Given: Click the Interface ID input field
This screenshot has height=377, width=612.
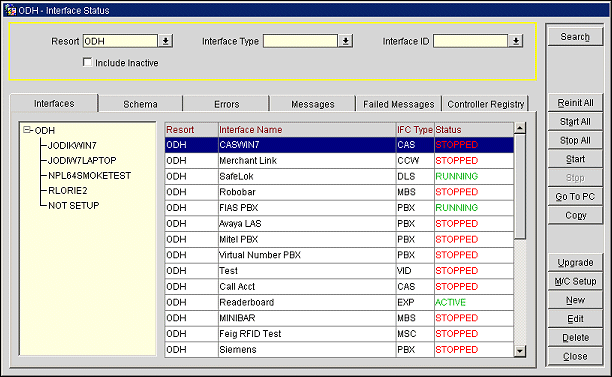Looking at the screenshot, I should [x=470, y=41].
